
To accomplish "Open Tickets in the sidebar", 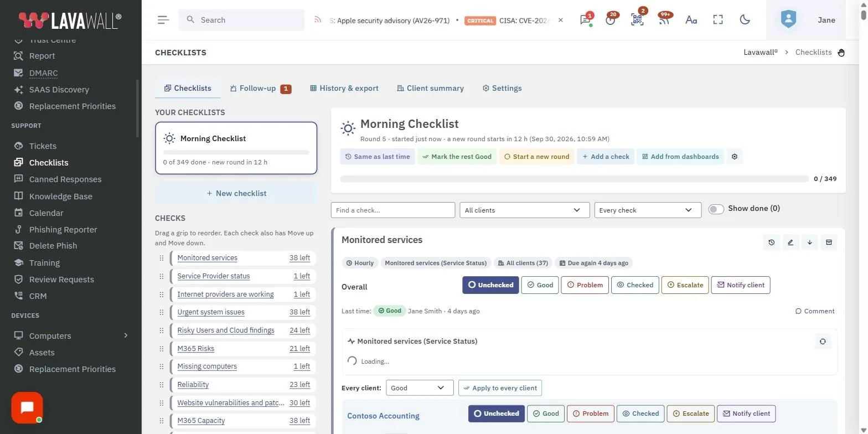I will [43, 146].
